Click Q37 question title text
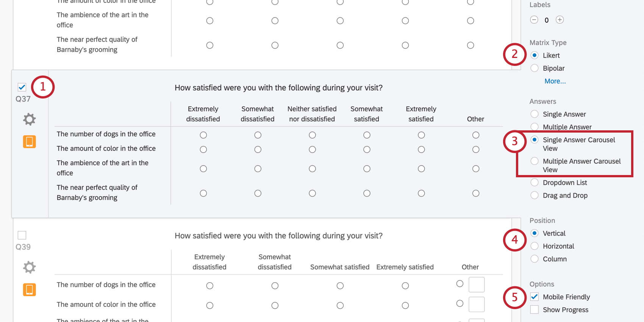644x322 pixels. pos(278,88)
